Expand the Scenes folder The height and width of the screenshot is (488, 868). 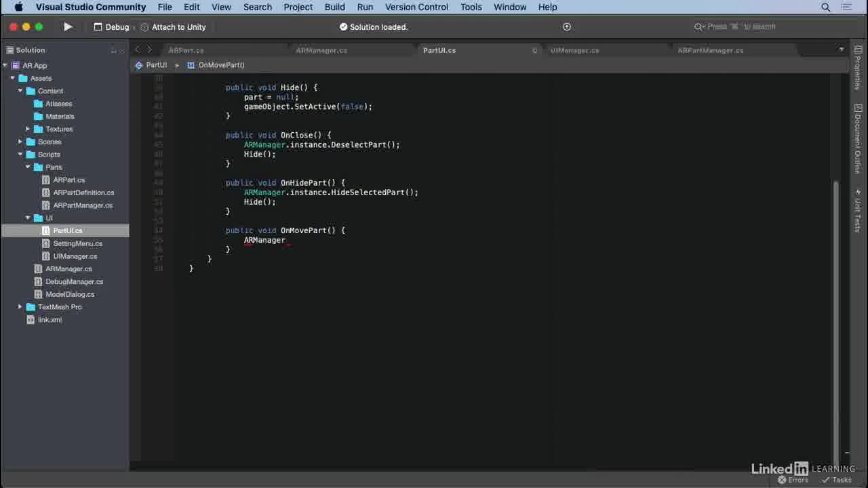[x=20, y=142]
